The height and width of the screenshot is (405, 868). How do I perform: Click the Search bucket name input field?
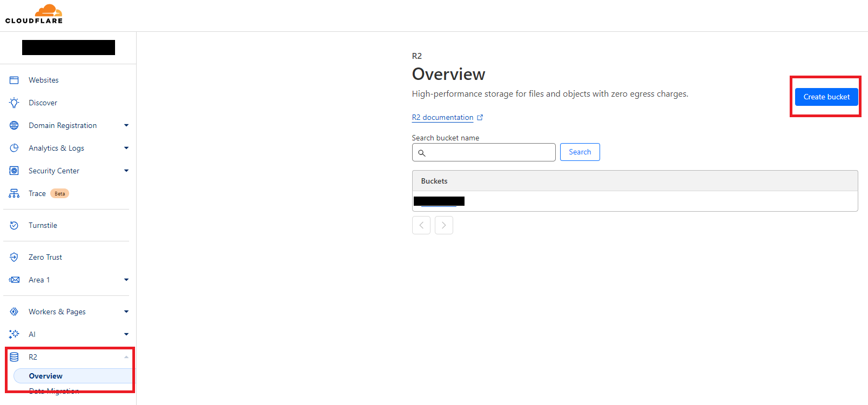point(483,152)
